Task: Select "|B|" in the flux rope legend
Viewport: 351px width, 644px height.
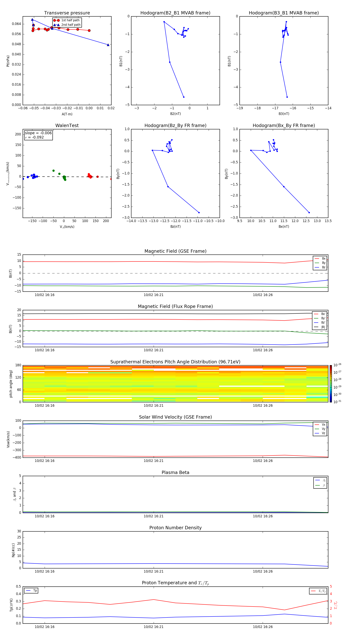Action: point(320,327)
